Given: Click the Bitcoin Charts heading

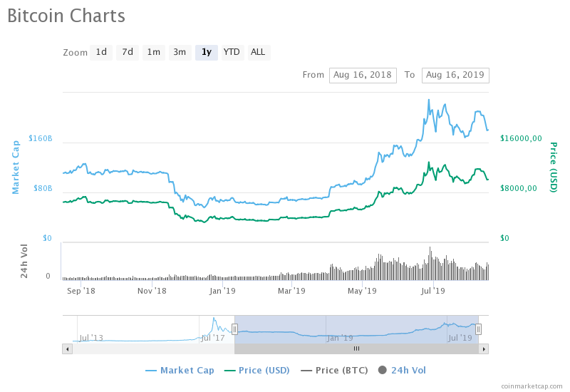Looking at the screenshot, I should [66, 16].
